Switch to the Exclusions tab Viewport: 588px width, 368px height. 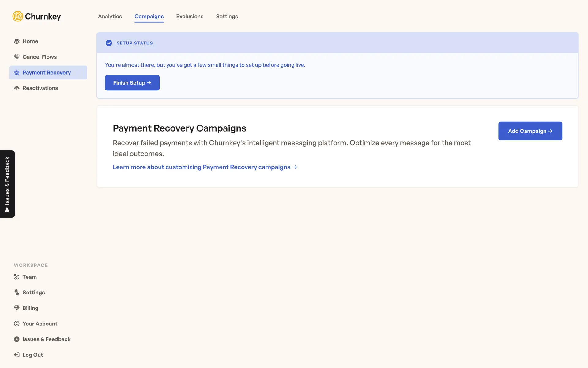190,17
